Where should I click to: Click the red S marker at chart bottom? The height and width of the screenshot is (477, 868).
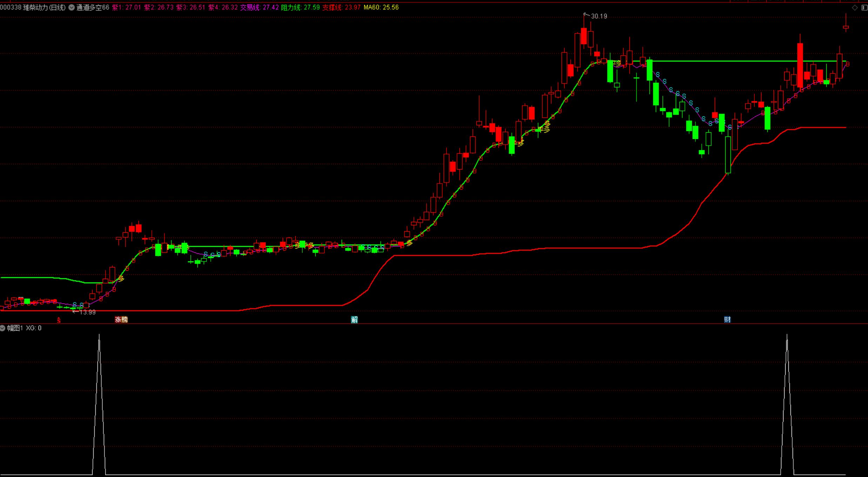click(59, 320)
